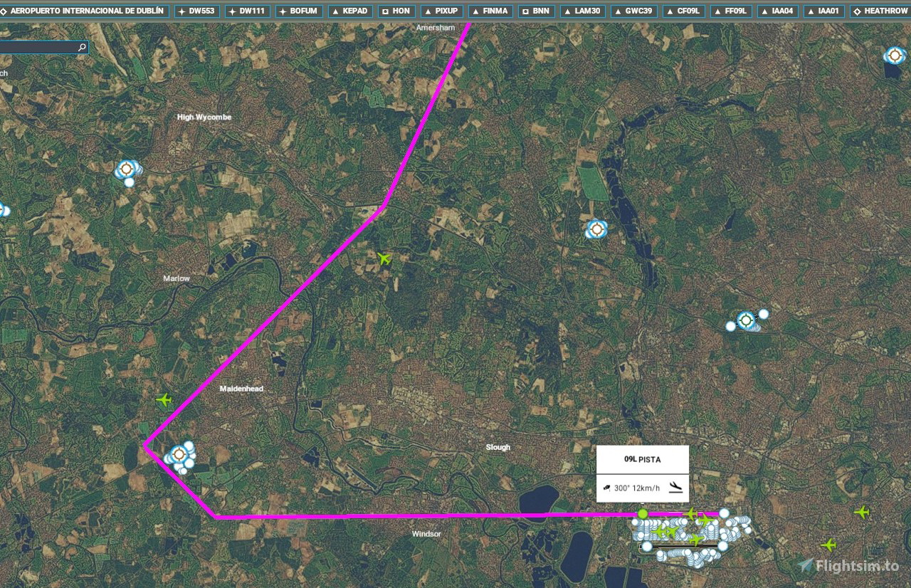The height and width of the screenshot is (588, 911).
Task: Click the search magnifier icon
Action: [82, 48]
